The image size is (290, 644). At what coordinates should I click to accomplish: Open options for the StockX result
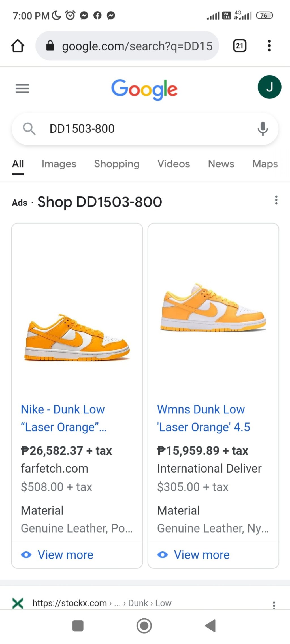click(274, 604)
